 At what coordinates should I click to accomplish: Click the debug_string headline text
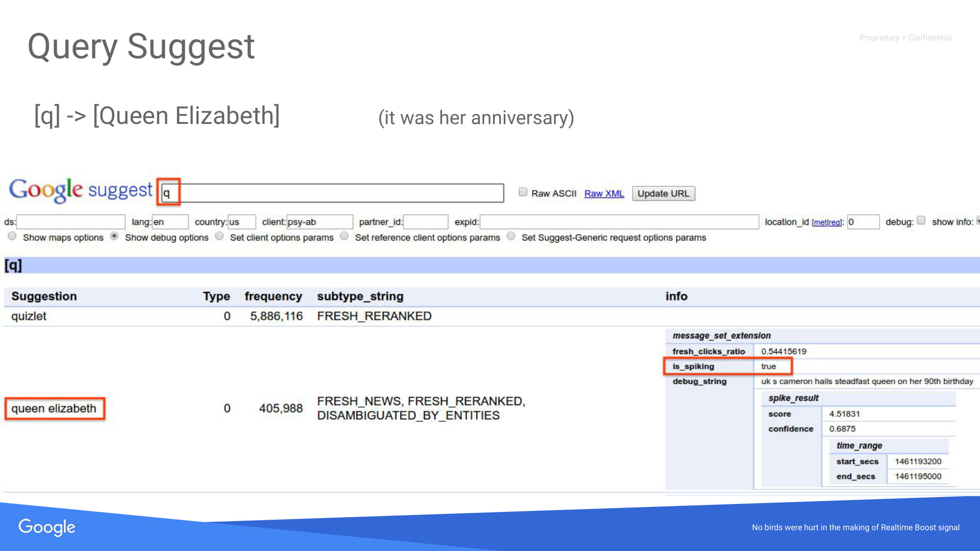[x=867, y=382]
